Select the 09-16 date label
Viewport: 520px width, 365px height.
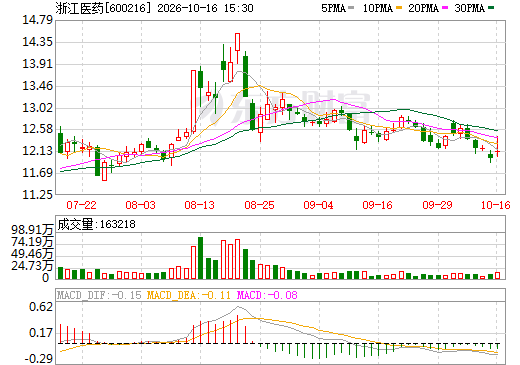click(377, 205)
